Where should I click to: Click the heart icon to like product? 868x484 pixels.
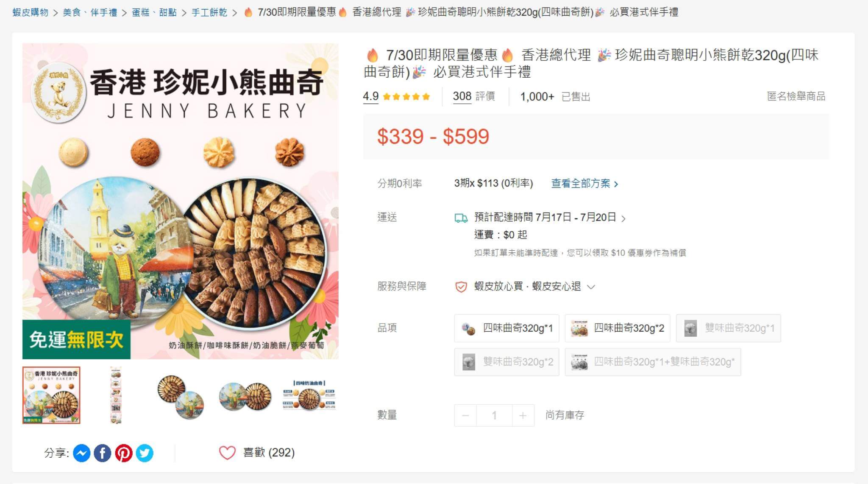(227, 453)
